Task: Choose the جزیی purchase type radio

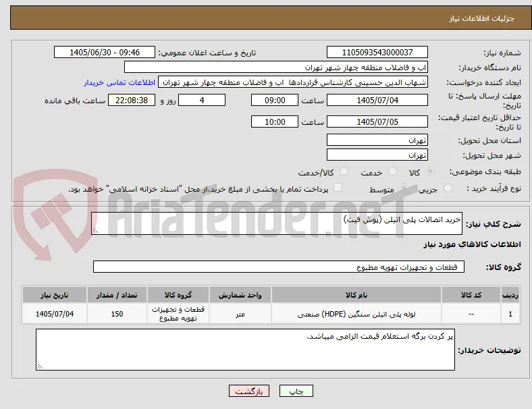Action: (448, 188)
